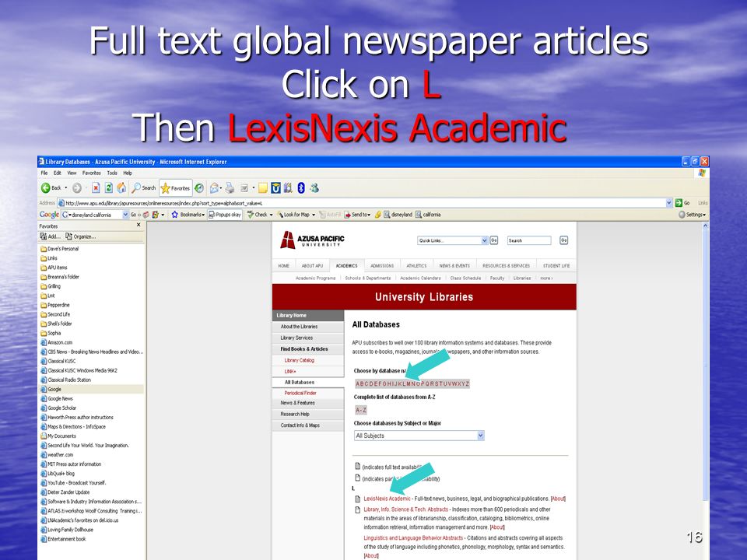Open the Back button history dropdown
Image resolution: width=747 pixels, height=560 pixels.
click(x=65, y=188)
